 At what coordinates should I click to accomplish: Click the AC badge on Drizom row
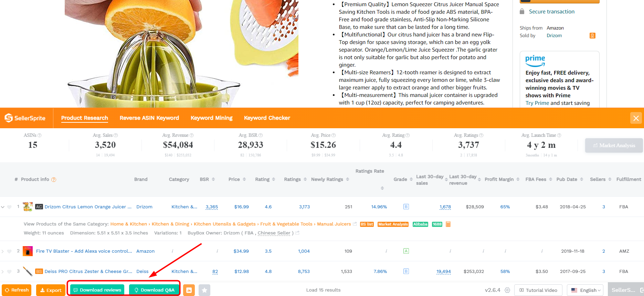point(39,207)
